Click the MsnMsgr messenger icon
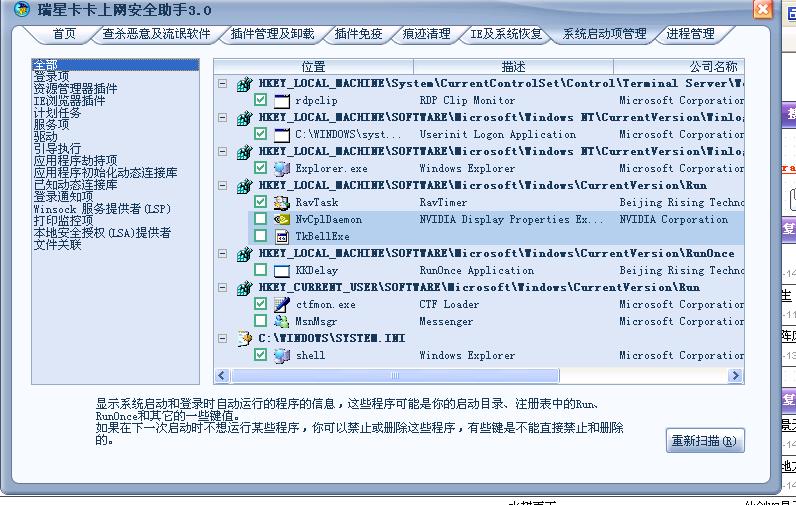 282,321
